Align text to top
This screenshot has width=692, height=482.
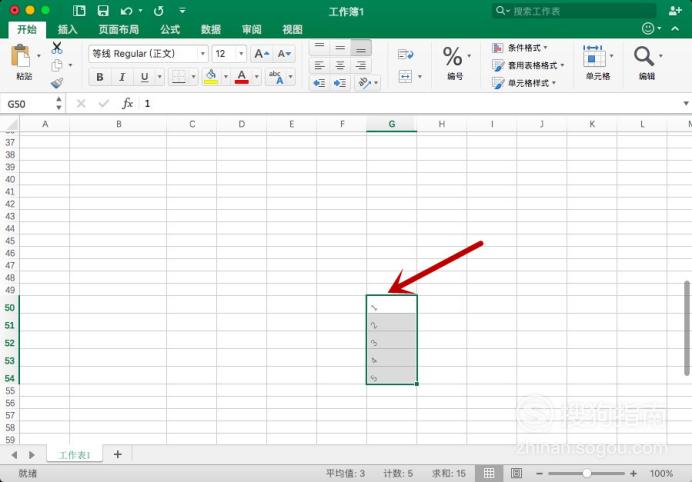coord(320,47)
